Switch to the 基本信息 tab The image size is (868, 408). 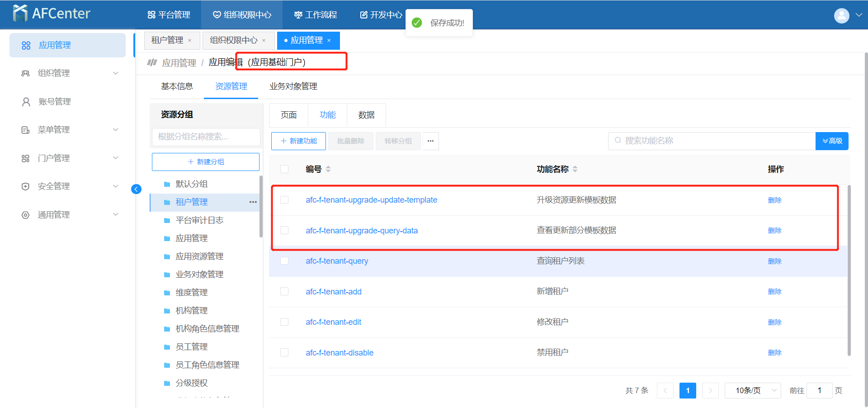(177, 86)
